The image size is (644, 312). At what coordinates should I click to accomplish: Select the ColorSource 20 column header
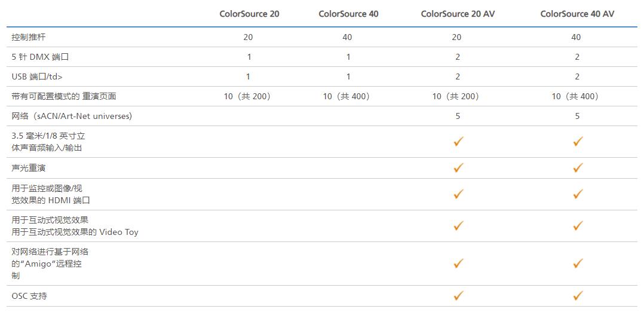(249, 14)
